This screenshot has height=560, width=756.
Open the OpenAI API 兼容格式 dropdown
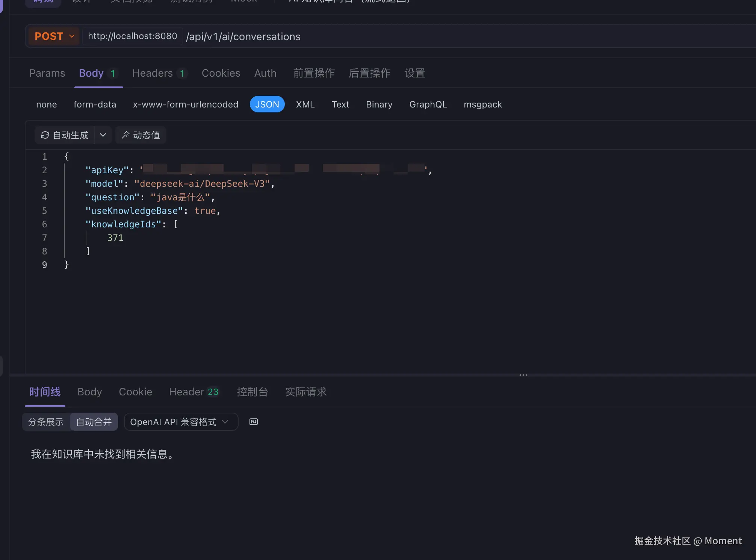click(181, 422)
